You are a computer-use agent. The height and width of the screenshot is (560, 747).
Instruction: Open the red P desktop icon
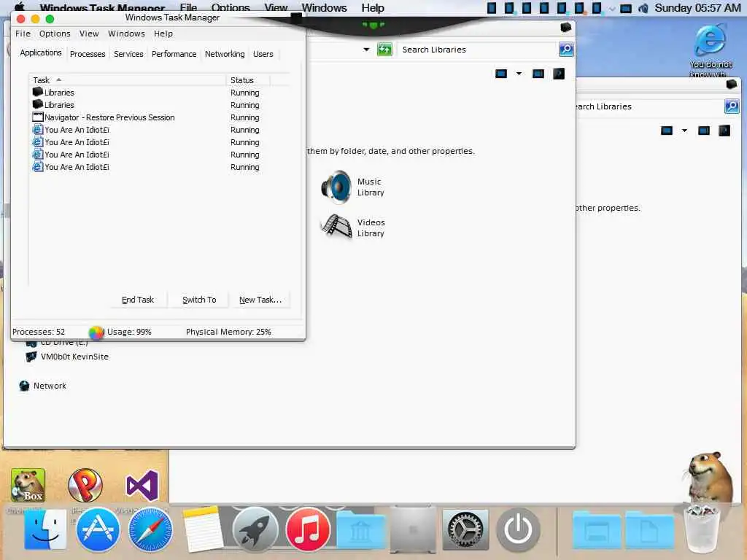(x=85, y=485)
